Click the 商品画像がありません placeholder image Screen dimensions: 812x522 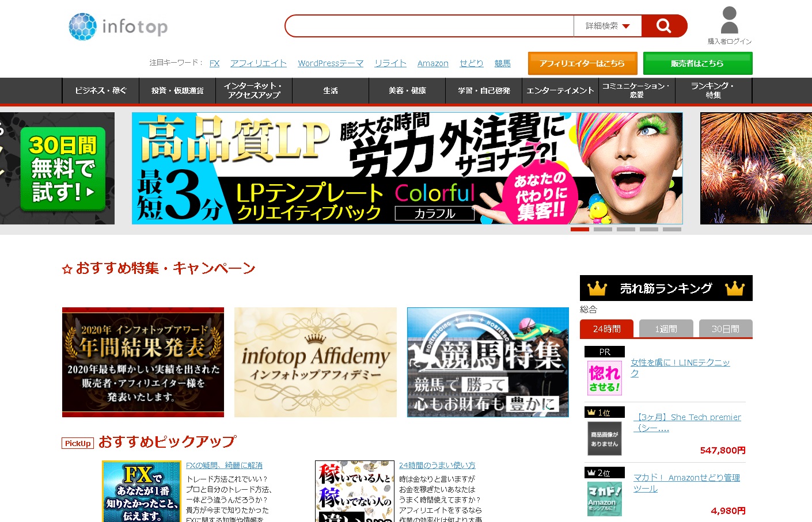pos(604,439)
